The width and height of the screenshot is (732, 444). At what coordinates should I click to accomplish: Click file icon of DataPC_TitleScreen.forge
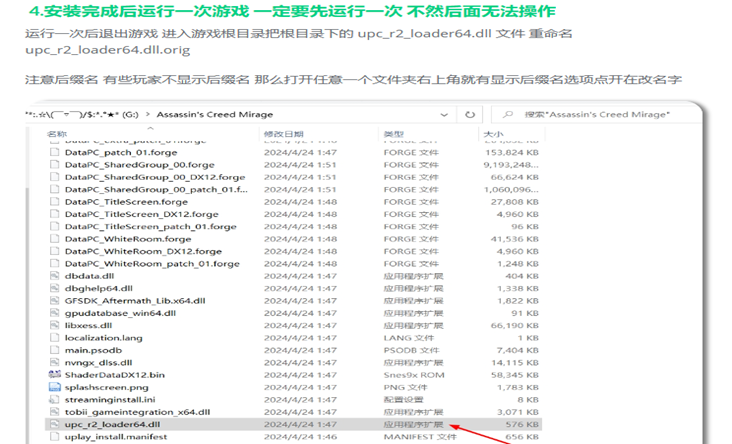(x=55, y=202)
